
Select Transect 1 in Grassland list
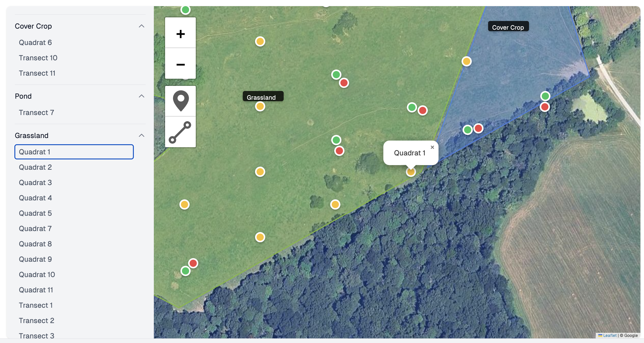pyautogui.click(x=36, y=305)
